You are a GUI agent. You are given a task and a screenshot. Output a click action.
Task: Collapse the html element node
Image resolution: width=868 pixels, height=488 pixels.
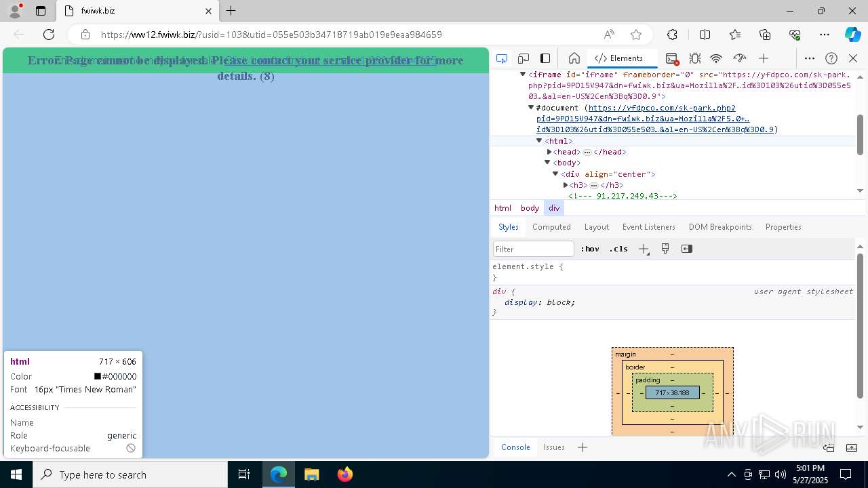539,141
